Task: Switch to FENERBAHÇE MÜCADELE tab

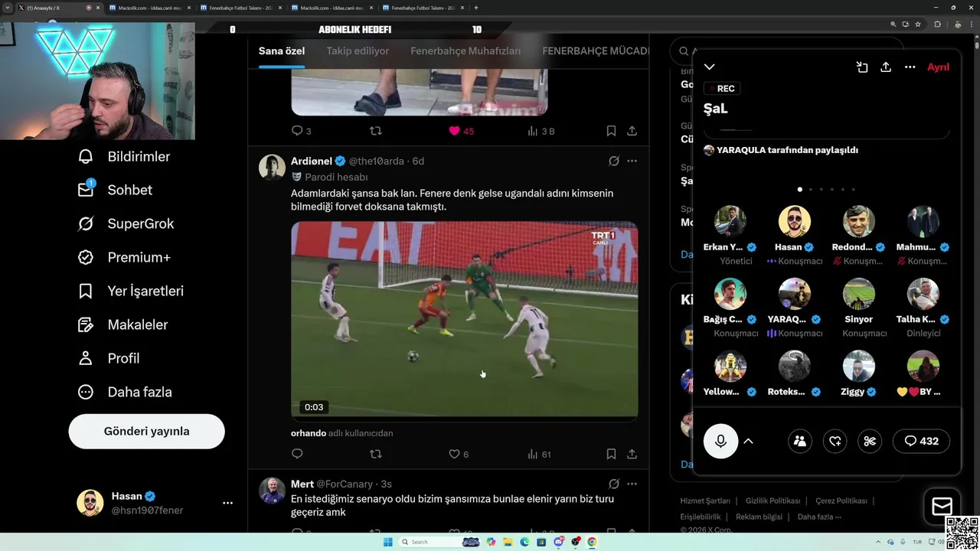Action: point(596,51)
